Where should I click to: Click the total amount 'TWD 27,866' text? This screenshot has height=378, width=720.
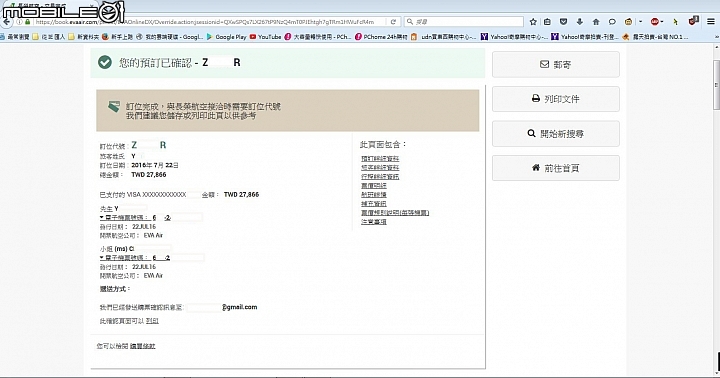click(x=149, y=175)
